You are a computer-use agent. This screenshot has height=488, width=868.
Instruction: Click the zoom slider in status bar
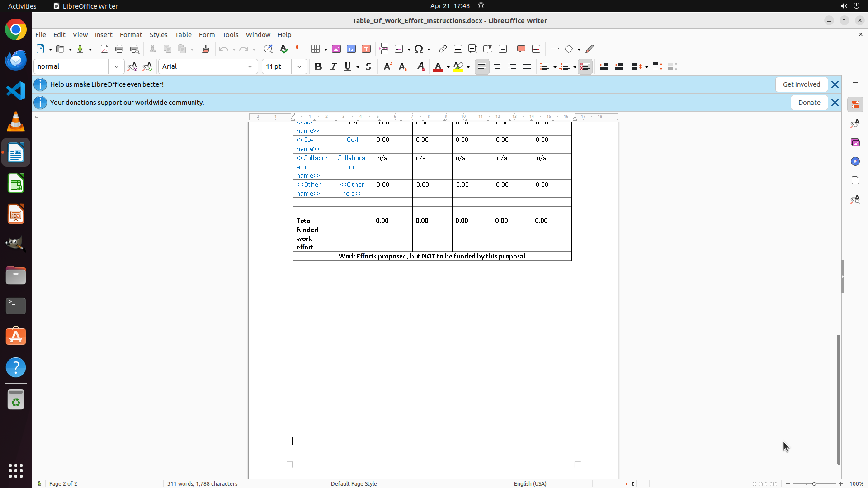pos(814,484)
